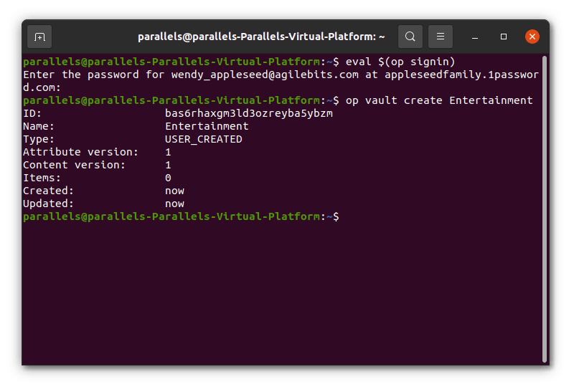Image resolution: width=574 pixels, height=392 pixels.
Task: Click the 'eval $(op signin)' command
Action: tap(400, 62)
